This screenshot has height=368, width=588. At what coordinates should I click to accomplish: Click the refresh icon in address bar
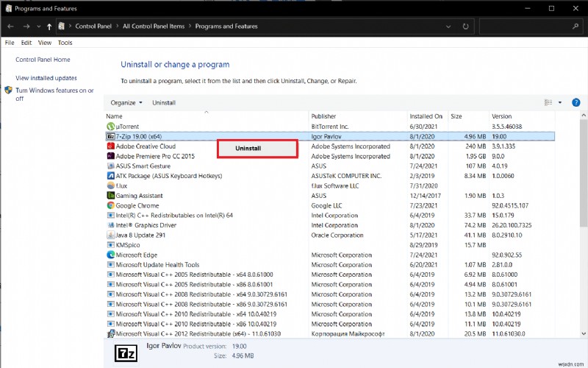click(x=465, y=26)
